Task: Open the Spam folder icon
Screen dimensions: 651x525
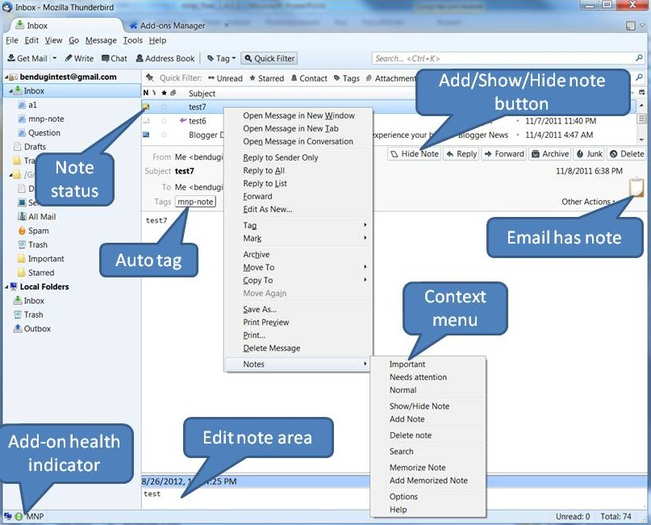Action: pos(22,231)
